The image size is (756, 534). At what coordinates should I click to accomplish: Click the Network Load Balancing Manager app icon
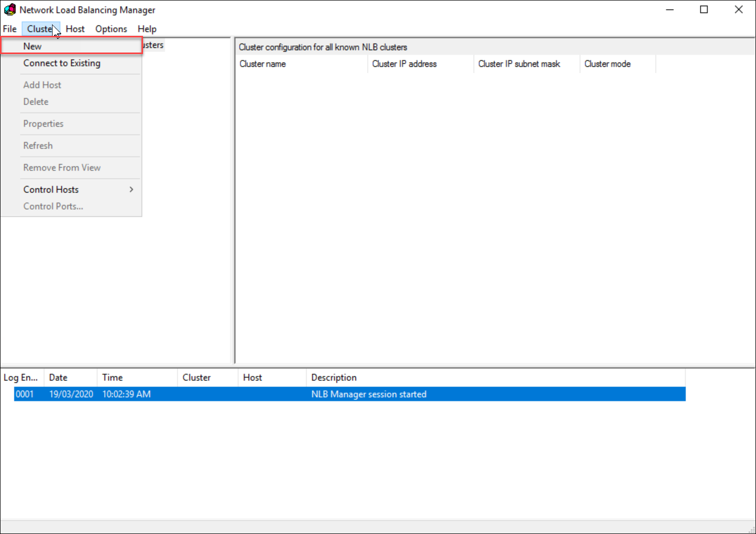tap(10, 10)
